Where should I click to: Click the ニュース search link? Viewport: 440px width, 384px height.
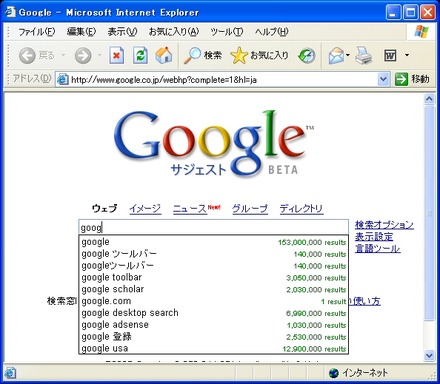(x=190, y=209)
